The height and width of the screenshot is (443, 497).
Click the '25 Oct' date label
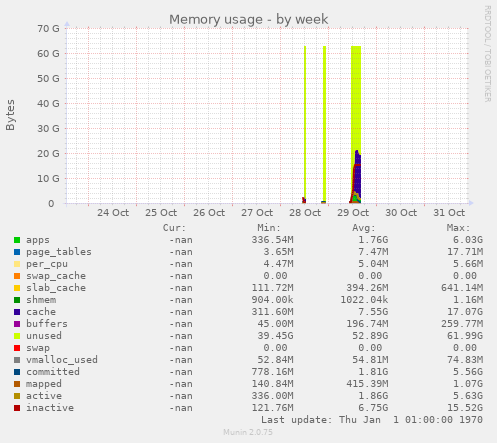[161, 213]
